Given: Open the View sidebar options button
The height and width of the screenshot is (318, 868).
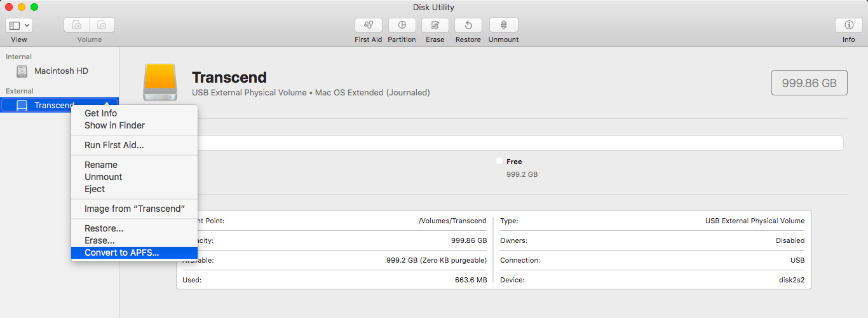Looking at the screenshot, I should [19, 25].
